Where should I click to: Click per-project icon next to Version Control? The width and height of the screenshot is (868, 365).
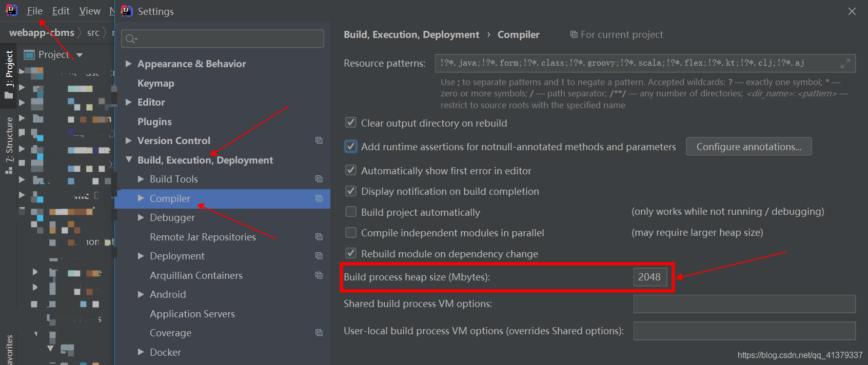[x=319, y=140]
